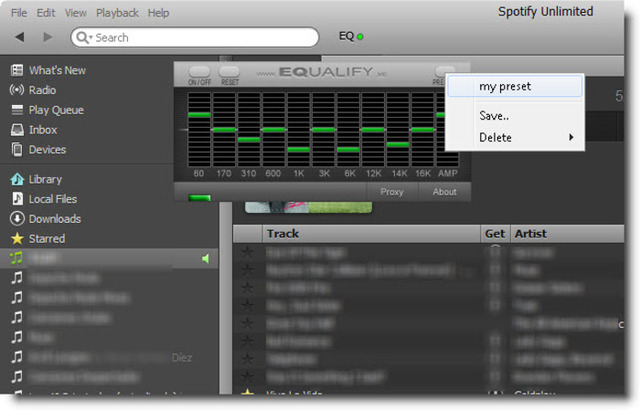Adjust the 16K band slider

coord(423,130)
